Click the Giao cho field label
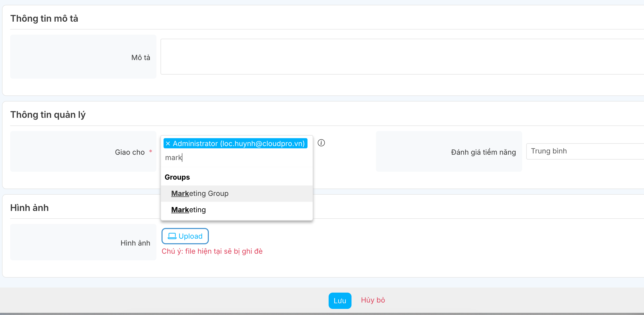644x315 pixels. point(130,152)
